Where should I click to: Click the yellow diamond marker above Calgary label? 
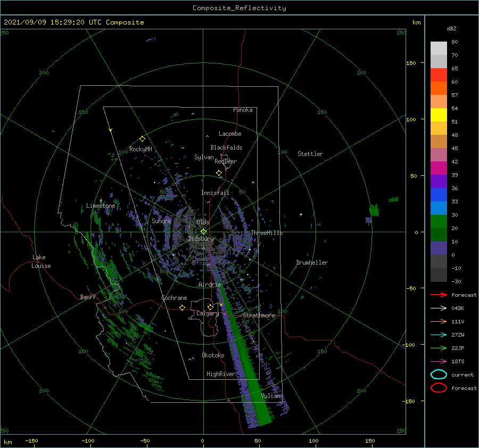(210, 307)
